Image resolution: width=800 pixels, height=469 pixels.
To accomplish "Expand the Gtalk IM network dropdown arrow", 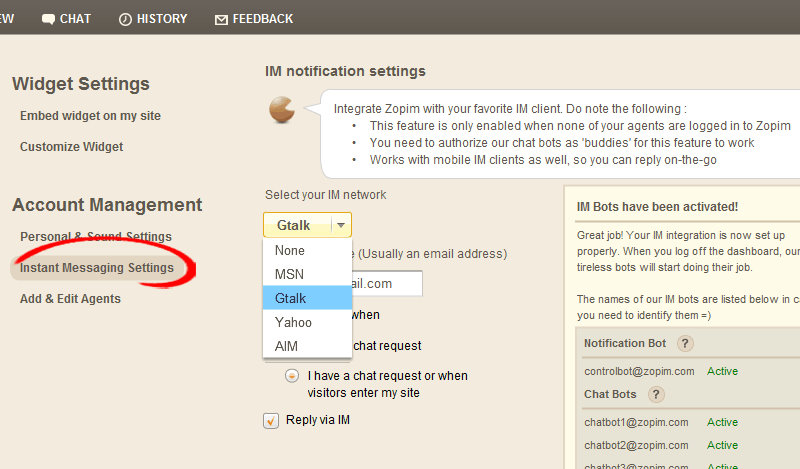I will click(x=341, y=225).
